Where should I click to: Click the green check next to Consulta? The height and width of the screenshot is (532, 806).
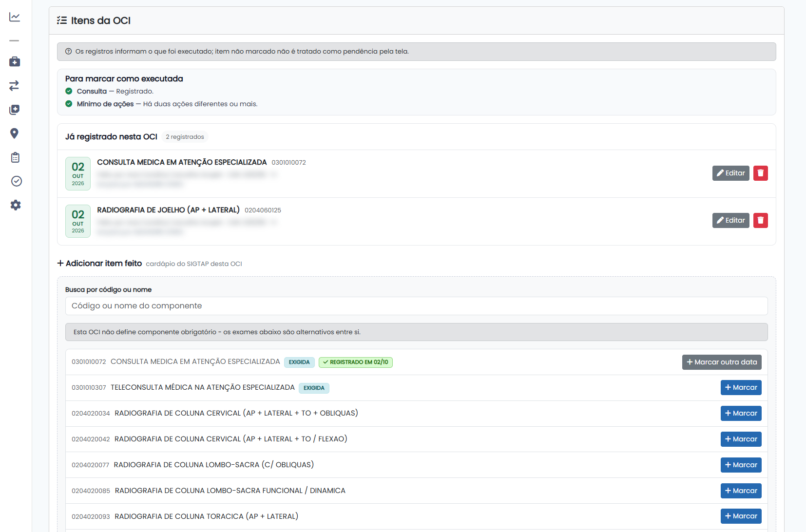click(69, 91)
